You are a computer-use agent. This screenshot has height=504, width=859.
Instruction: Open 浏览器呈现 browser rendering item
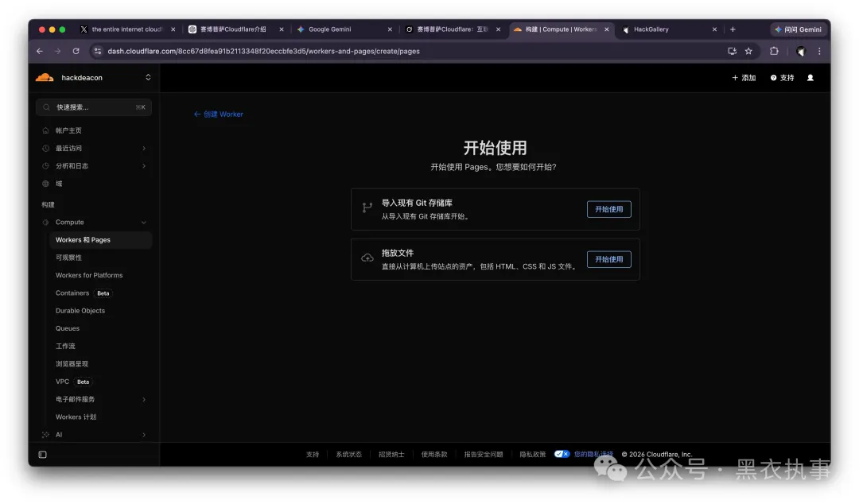point(72,364)
